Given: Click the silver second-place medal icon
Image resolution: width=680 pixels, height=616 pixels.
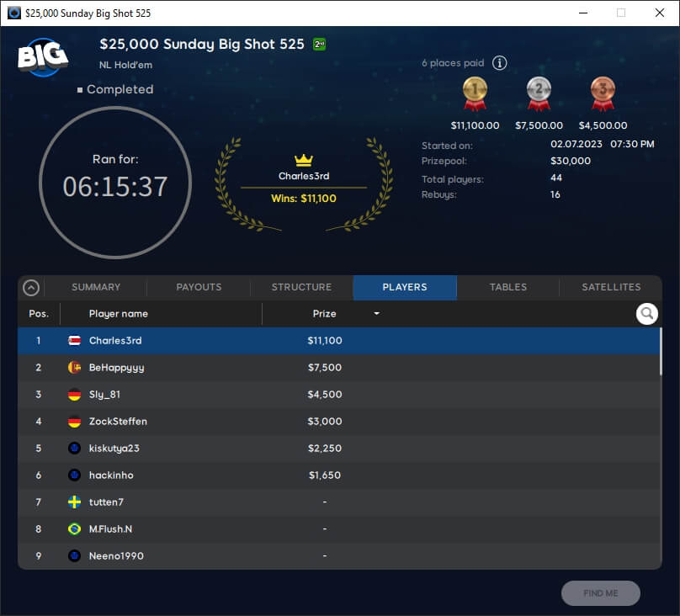Looking at the screenshot, I should [539, 93].
